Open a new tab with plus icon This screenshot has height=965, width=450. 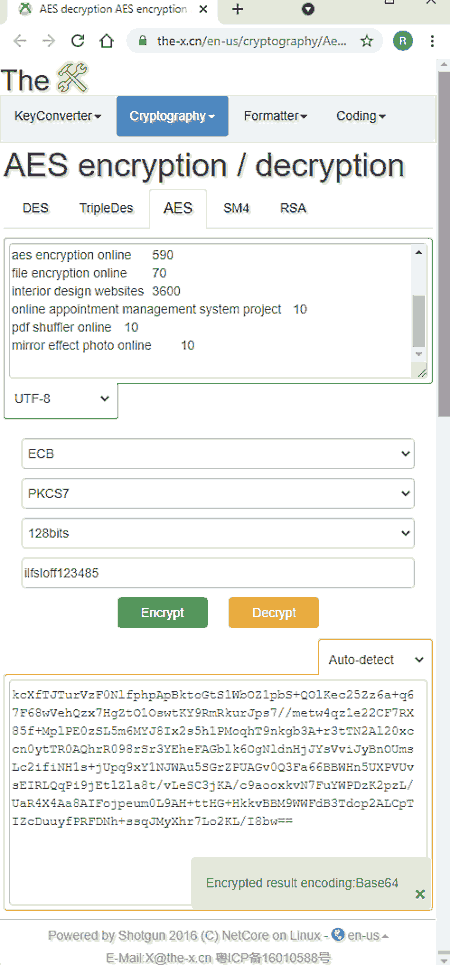[238, 9]
